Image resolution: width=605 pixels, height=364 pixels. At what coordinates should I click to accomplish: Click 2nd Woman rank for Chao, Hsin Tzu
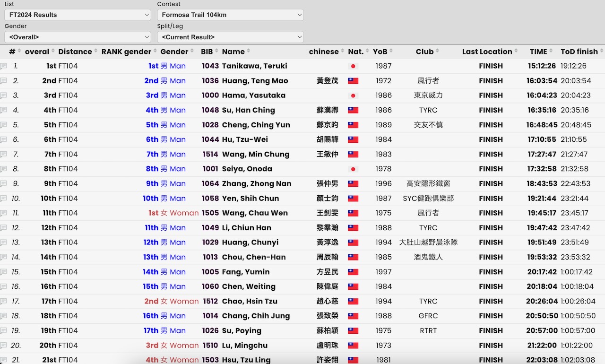172,302
